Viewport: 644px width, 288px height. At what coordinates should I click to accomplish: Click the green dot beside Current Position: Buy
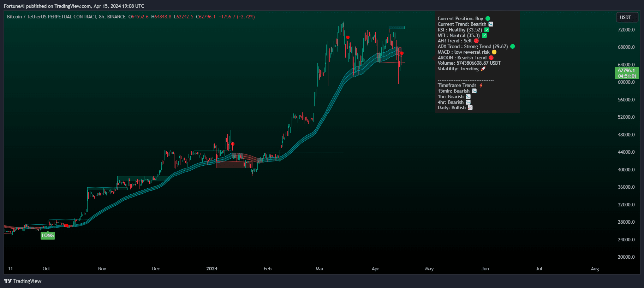[488, 18]
